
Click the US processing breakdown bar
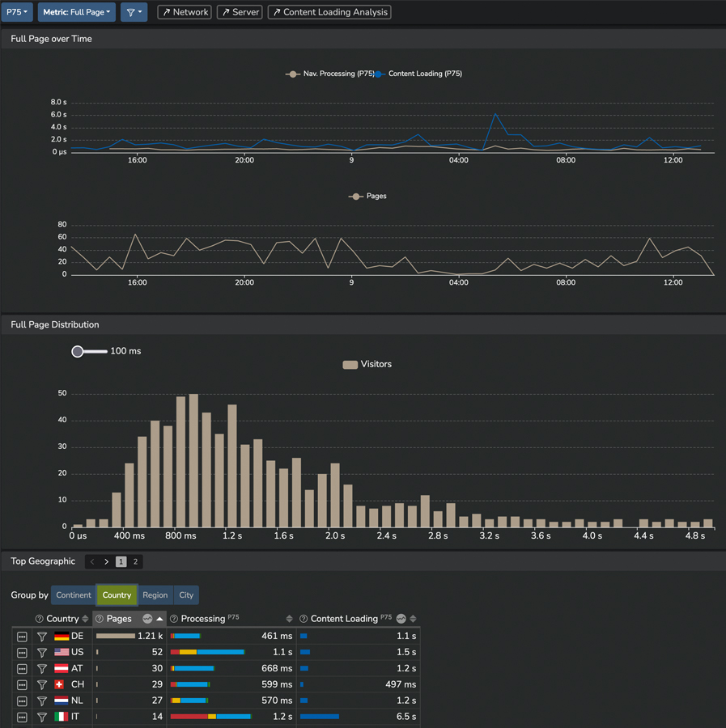tap(208, 652)
